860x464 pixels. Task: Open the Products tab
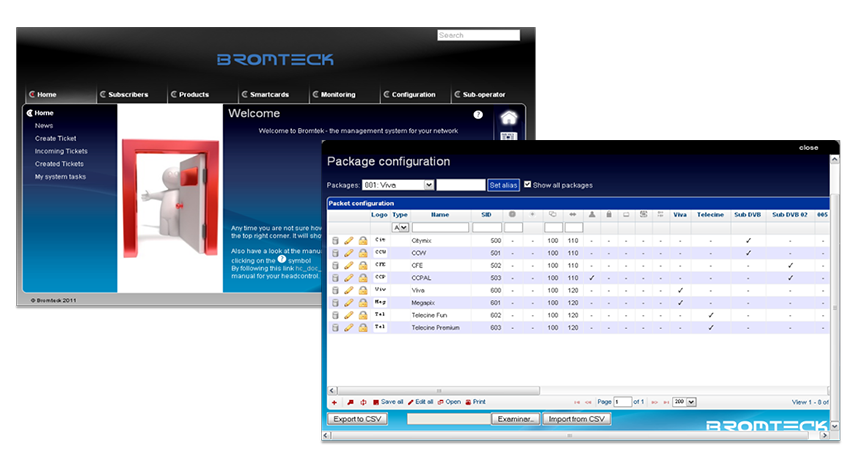pos(190,94)
